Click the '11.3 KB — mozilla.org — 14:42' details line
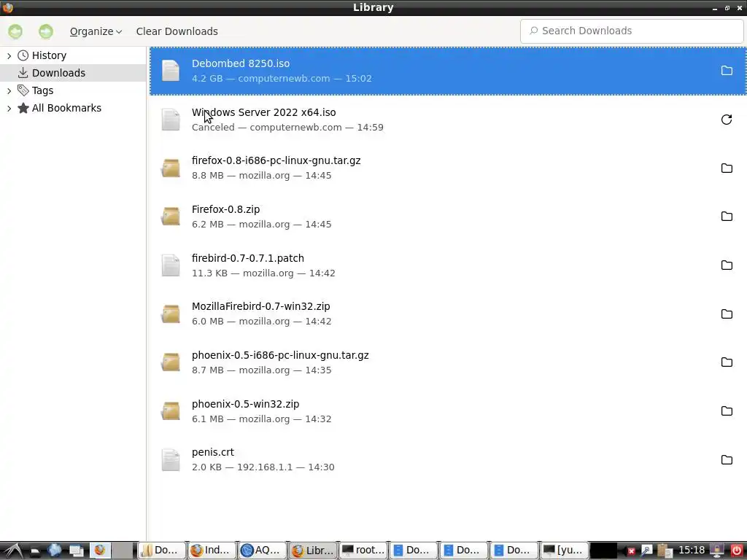The width and height of the screenshot is (747, 560). click(x=263, y=273)
